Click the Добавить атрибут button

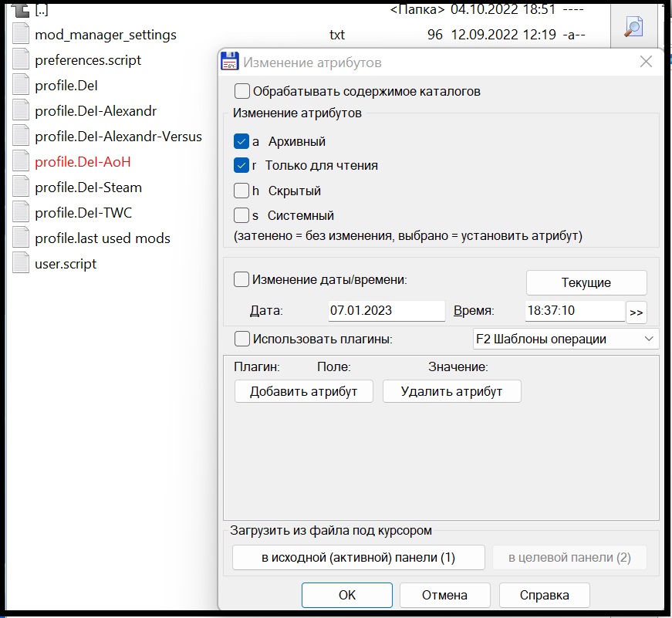(303, 391)
